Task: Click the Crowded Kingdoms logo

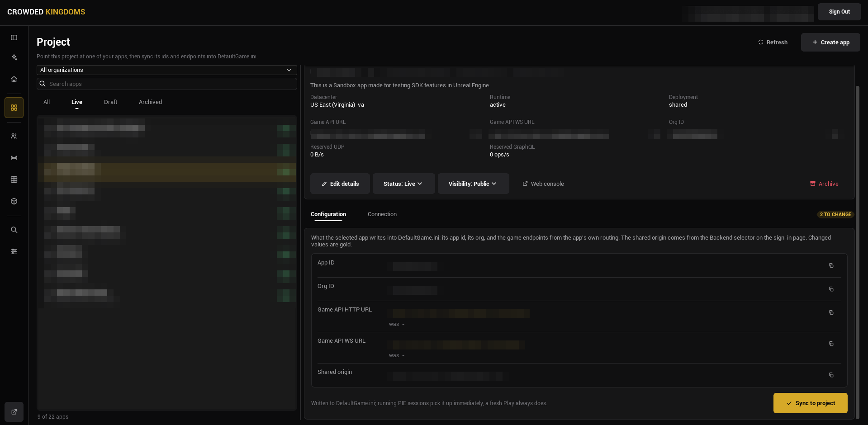Action: coord(46,12)
